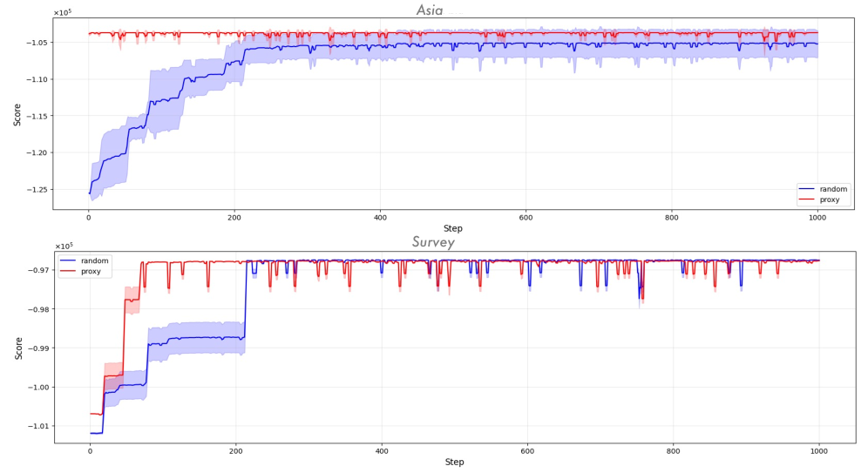868x473 pixels.
Task: Click the "Asia" chart title
Action: pyautogui.click(x=430, y=10)
